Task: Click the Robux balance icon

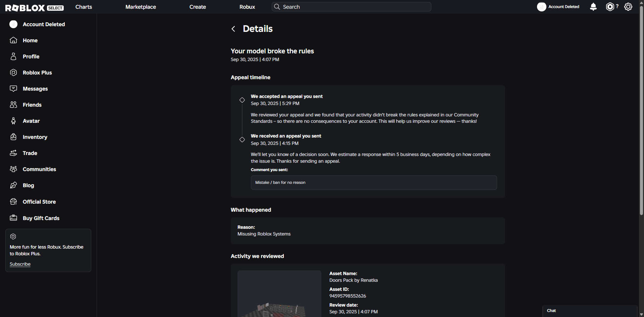Action: click(610, 7)
